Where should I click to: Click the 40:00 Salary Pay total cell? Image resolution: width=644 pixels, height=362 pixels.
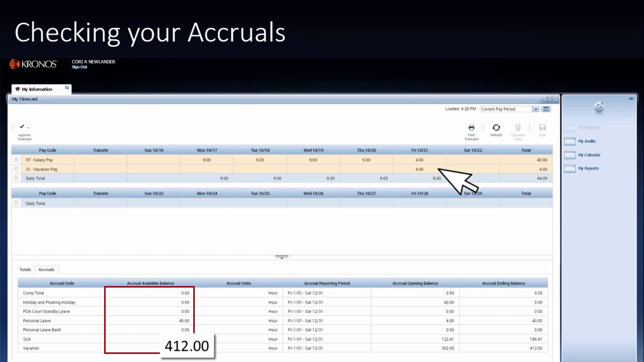[x=526, y=160]
